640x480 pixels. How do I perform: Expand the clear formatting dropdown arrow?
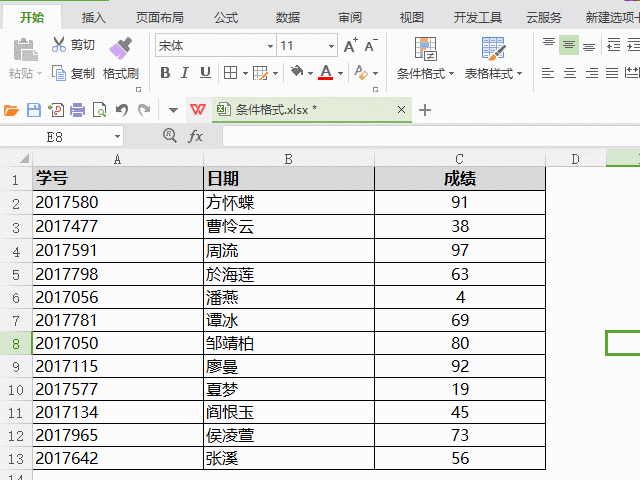pos(376,73)
